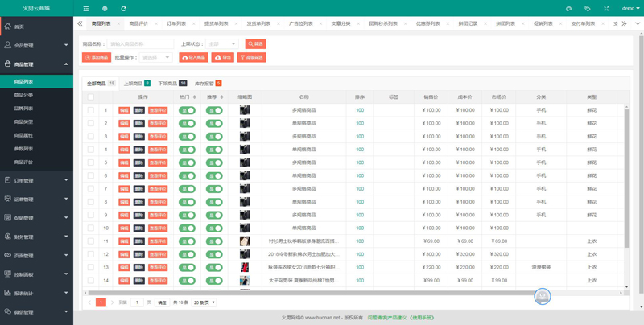Viewport: 644px width, 325px height.
Task: Refresh the page with the reload icon
Action: [124, 8]
